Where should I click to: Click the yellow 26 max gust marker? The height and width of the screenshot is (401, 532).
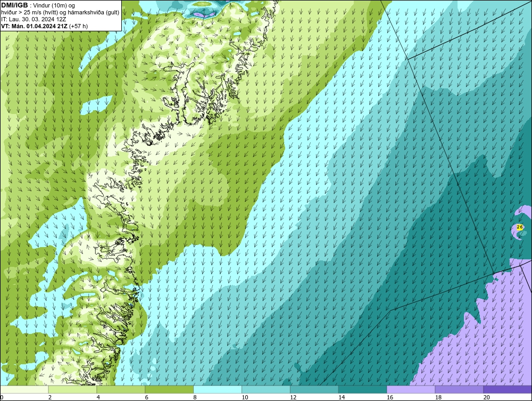519,227
